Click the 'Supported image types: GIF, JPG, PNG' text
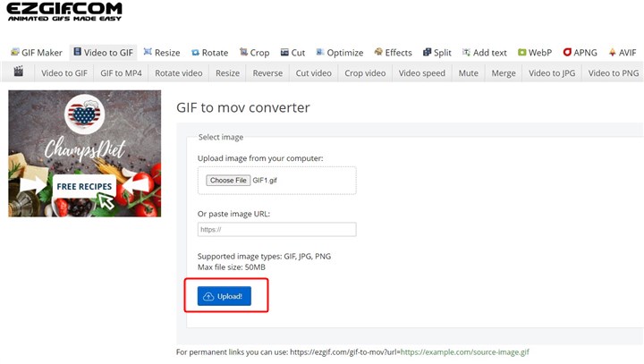 264,257
